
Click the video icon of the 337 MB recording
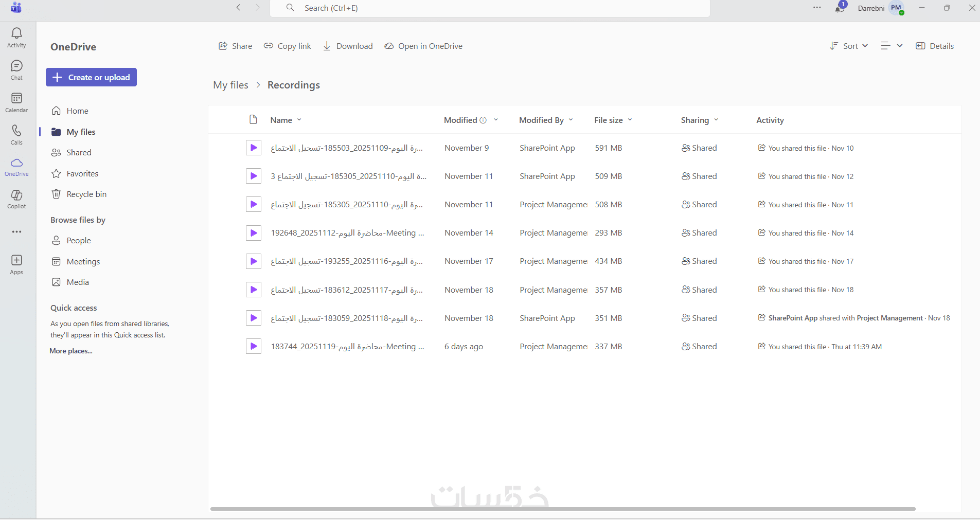click(x=253, y=346)
